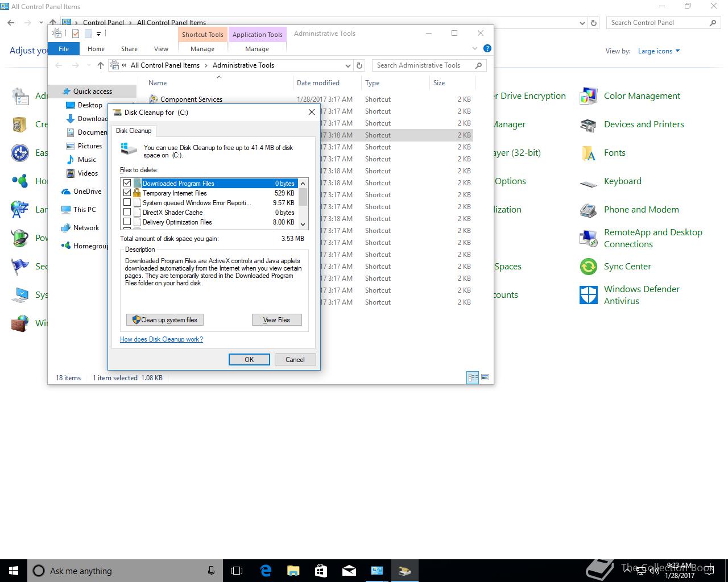The height and width of the screenshot is (582, 728).
Task: Switch to Details view layout icon
Action: [473, 377]
